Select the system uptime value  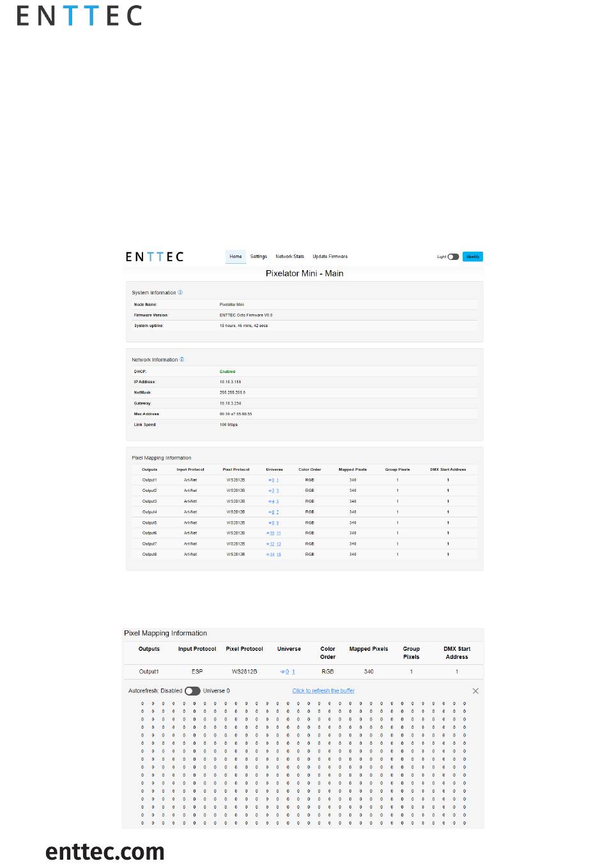coord(244,326)
